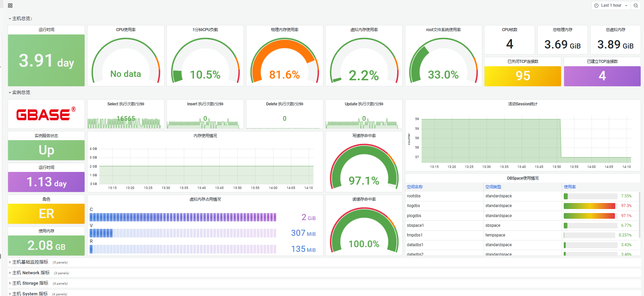Click the clock icon in time picker
The height and width of the screenshot is (296, 644).
(596, 6)
